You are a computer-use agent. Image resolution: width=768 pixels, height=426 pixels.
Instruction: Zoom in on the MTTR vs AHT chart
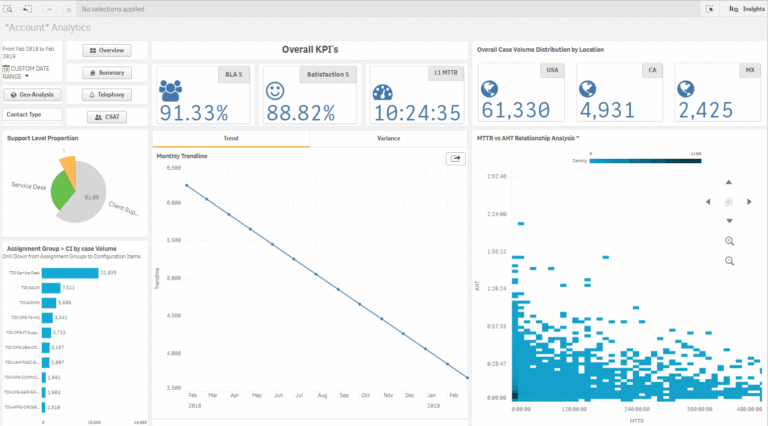pyautogui.click(x=729, y=241)
